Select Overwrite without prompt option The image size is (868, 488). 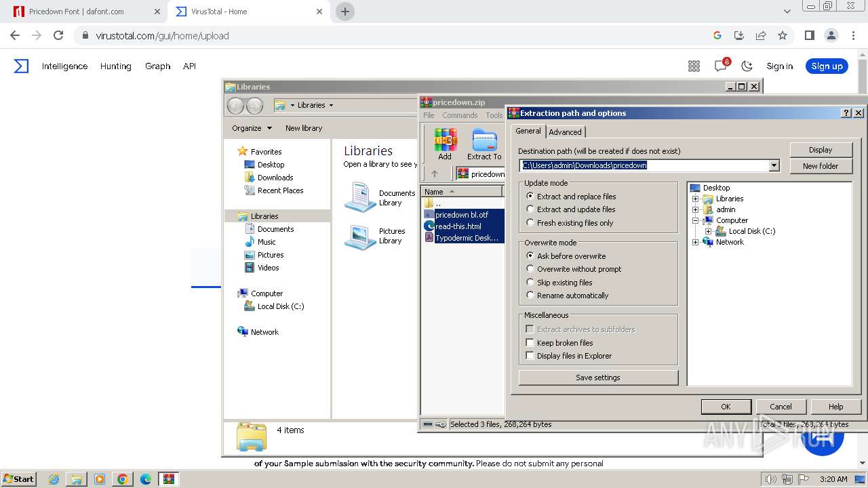point(530,269)
